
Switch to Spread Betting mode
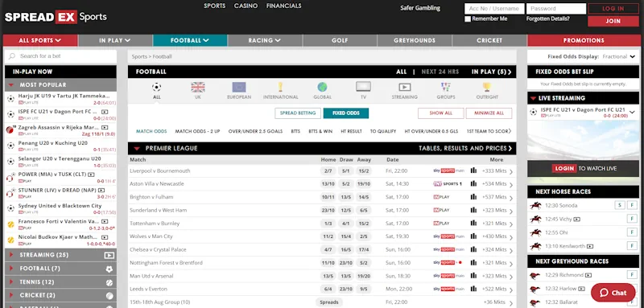point(298,113)
